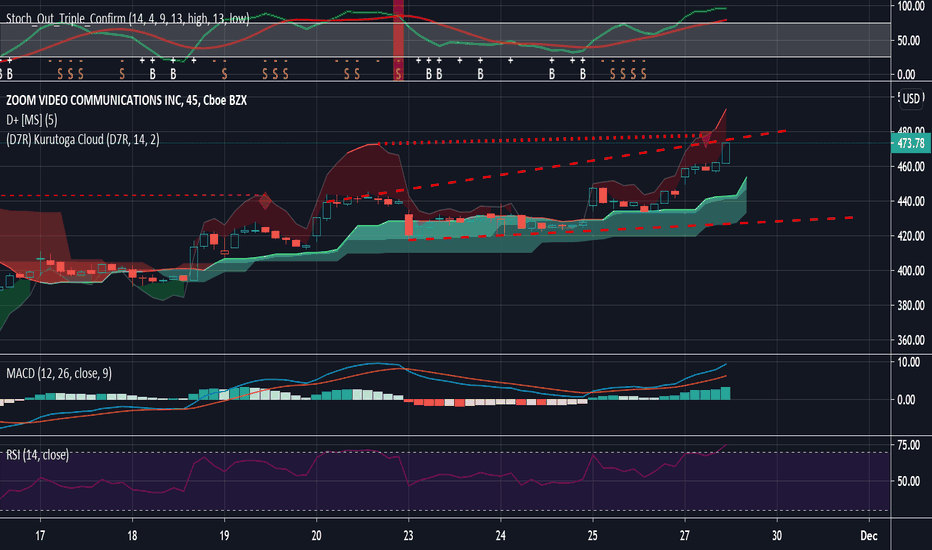Screen dimensions: 932x550
Task: Click the last green MACD histogram bar
Action: [726, 393]
